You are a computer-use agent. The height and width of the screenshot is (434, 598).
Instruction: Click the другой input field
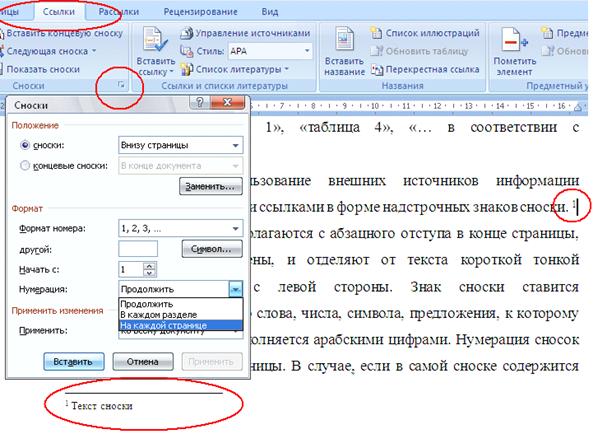[138, 249]
